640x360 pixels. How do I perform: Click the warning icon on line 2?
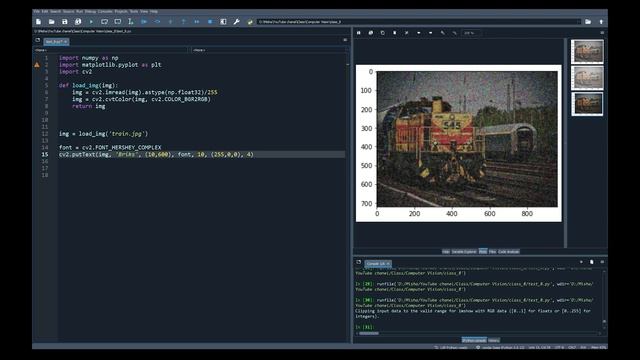[x=37, y=65]
